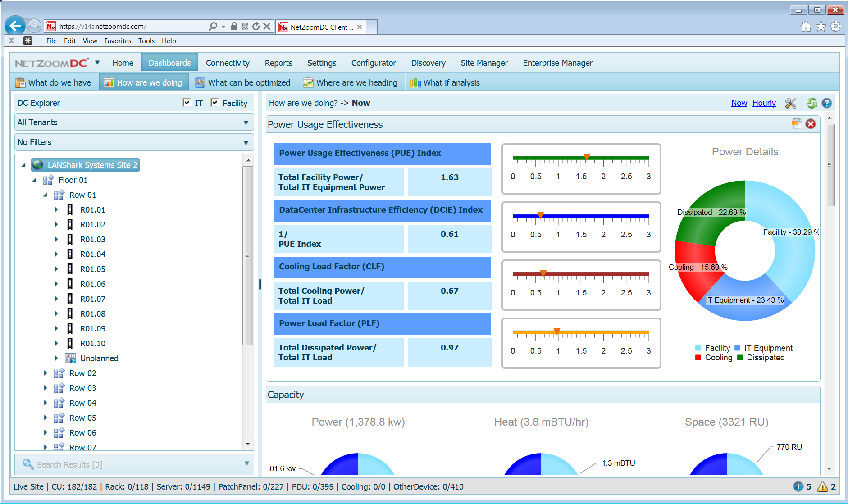Click the browser Home icon

point(806,26)
